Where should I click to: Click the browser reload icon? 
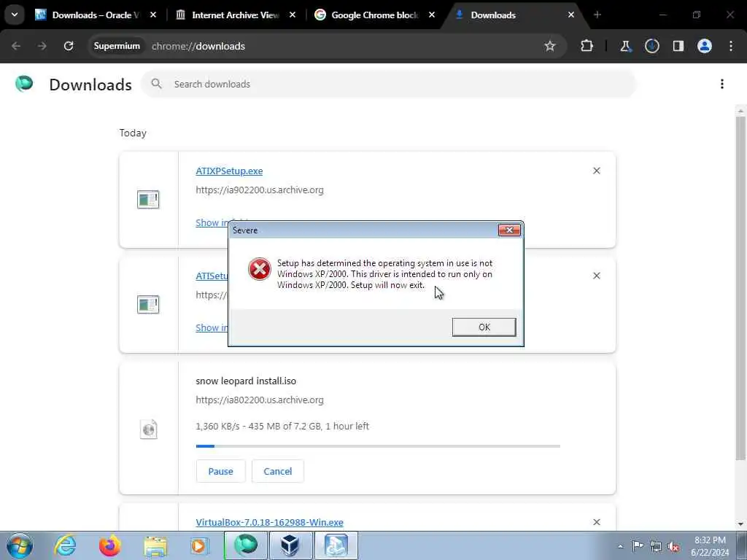pyautogui.click(x=69, y=46)
